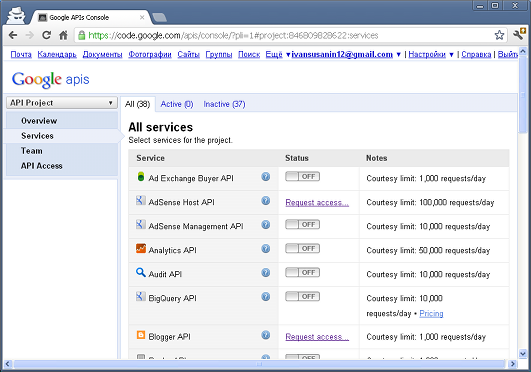Click the browser back arrow
Viewport: 531px width, 372px height.
pos(13,35)
